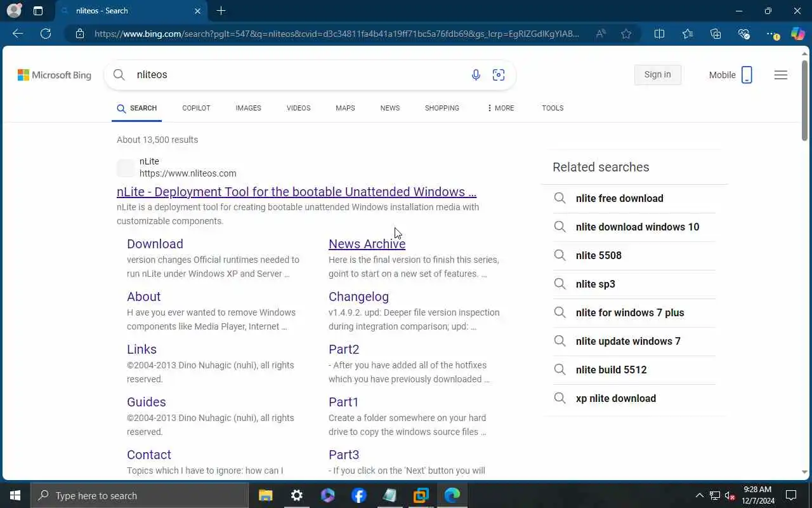
Task: Expand the MORE dropdown
Action: coord(501,108)
